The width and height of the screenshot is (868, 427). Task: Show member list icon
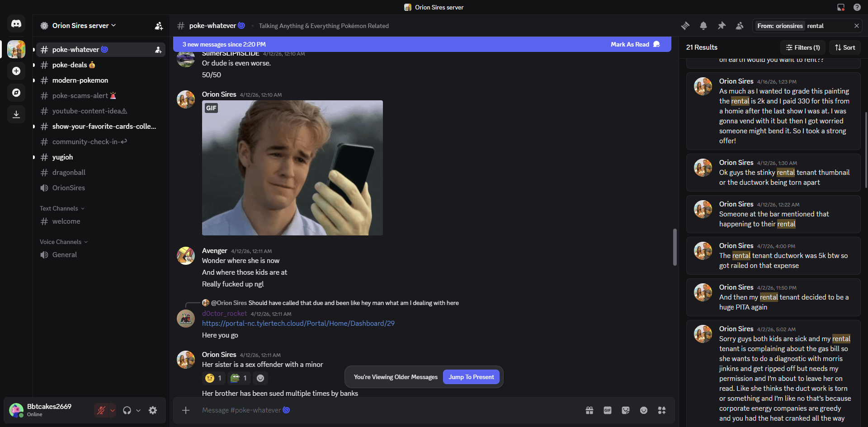point(740,26)
